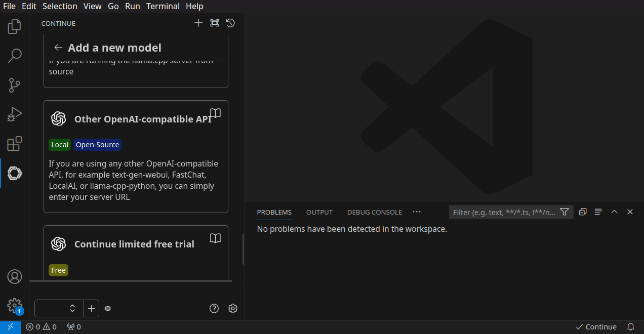Start new session with plus in Continue header
This screenshot has width=644, height=334.
click(198, 23)
